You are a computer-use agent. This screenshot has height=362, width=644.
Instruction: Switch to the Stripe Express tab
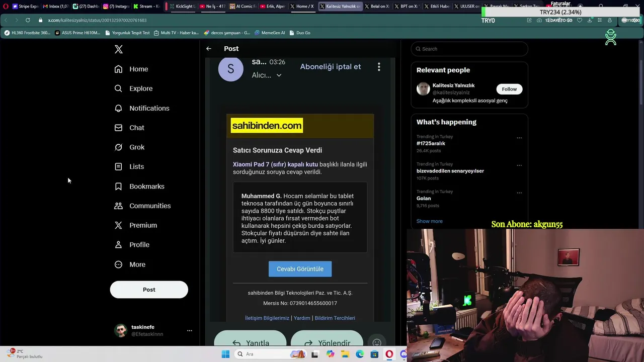(25, 7)
